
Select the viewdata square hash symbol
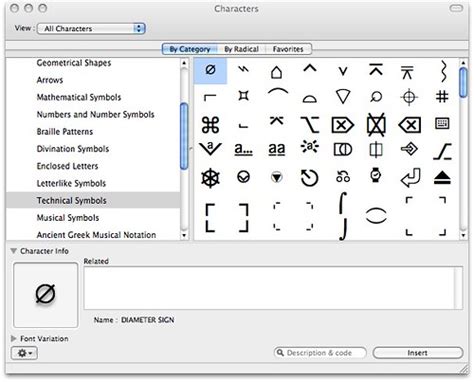pyautogui.click(x=442, y=97)
